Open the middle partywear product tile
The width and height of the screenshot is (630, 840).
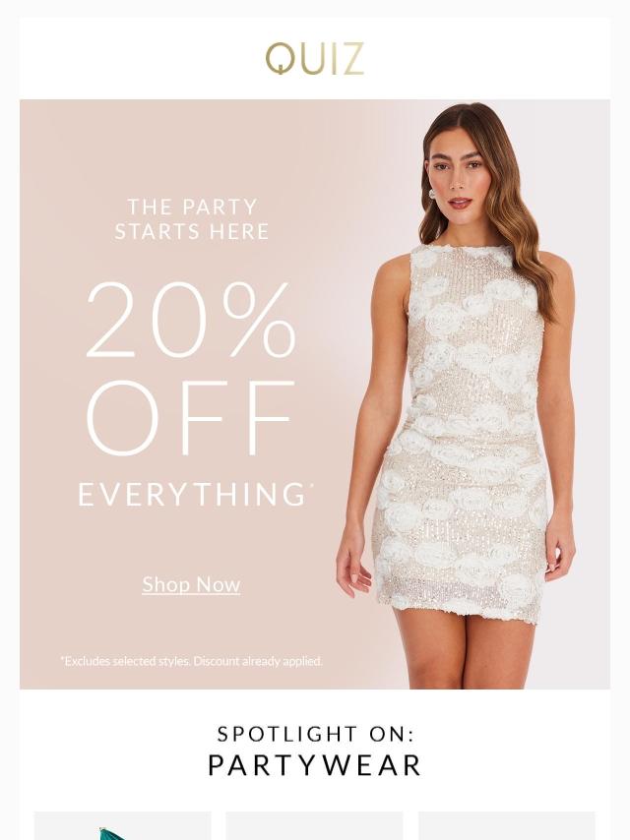pos(314,825)
